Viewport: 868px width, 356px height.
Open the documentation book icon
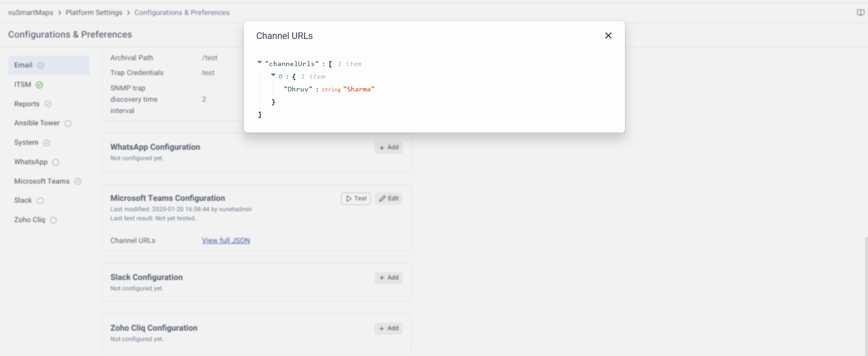coord(860,13)
